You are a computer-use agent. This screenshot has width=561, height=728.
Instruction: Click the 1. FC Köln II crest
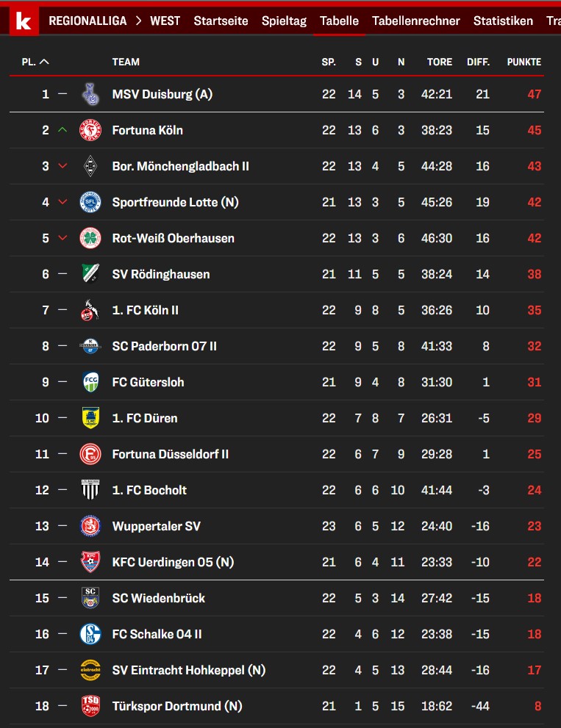(90, 310)
